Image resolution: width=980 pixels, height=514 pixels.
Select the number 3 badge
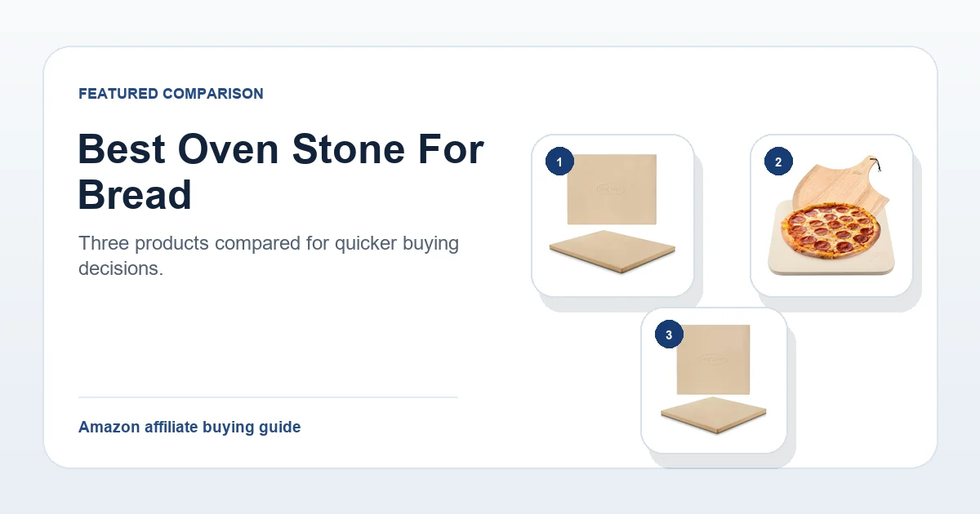click(x=669, y=335)
